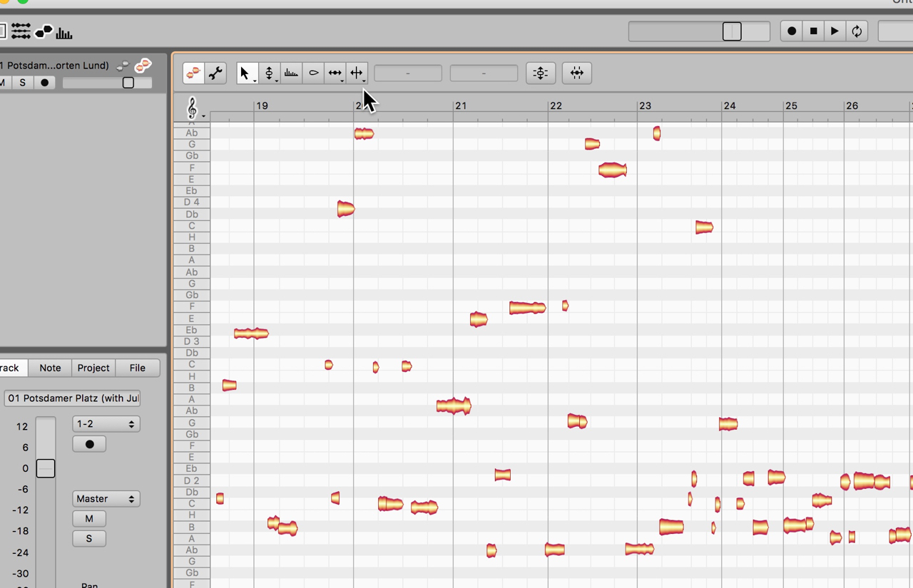Click the 'D 3' pitch ruler label
This screenshot has height=588, width=913.
pyautogui.click(x=192, y=341)
